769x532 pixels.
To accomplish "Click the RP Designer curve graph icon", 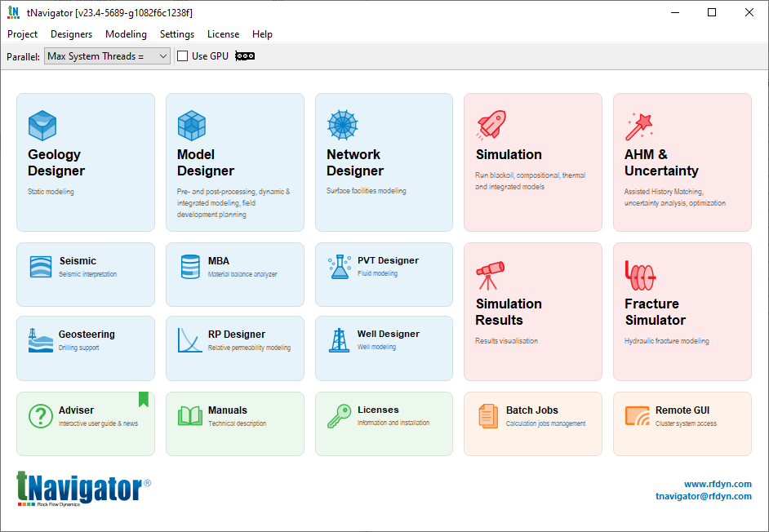I will coord(189,339).
